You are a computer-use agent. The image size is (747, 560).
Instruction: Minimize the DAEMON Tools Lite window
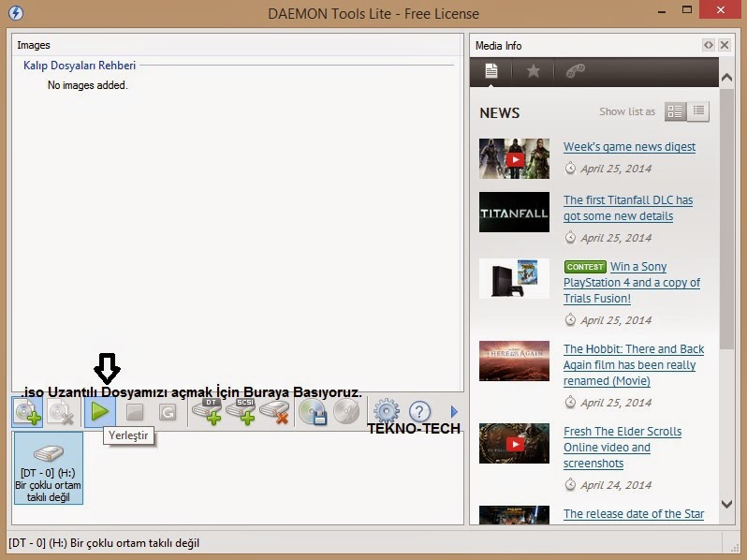click(x=661, y=11)
